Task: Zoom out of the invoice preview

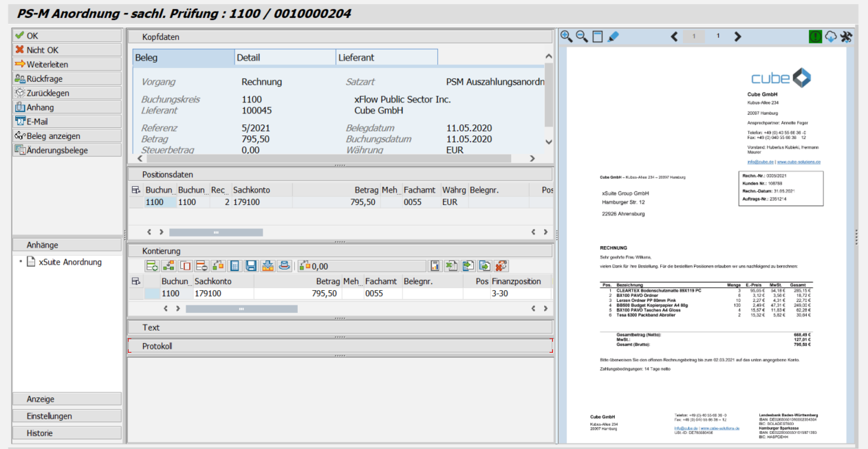Action: point(582,36)
